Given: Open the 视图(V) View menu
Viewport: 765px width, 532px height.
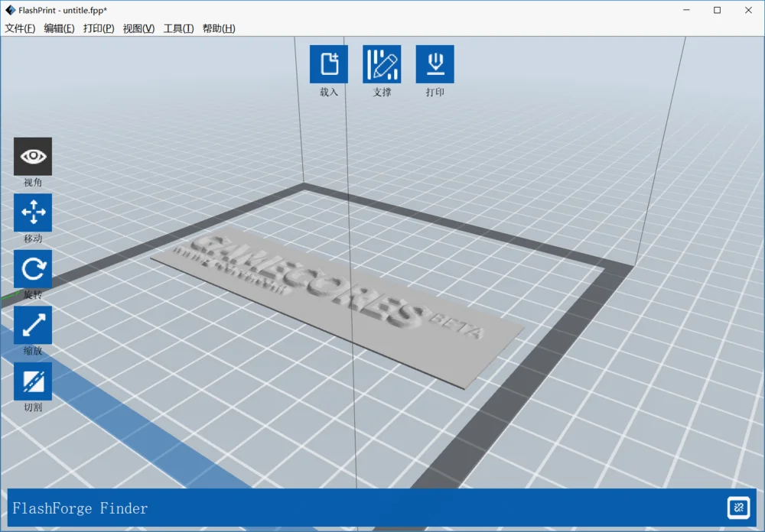Looking at the screenshot, I should [138, 28].
